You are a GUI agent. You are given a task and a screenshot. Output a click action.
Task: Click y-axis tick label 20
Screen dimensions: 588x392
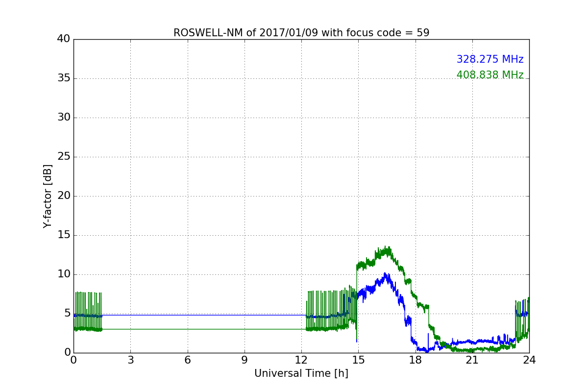(x=64, y=196)
